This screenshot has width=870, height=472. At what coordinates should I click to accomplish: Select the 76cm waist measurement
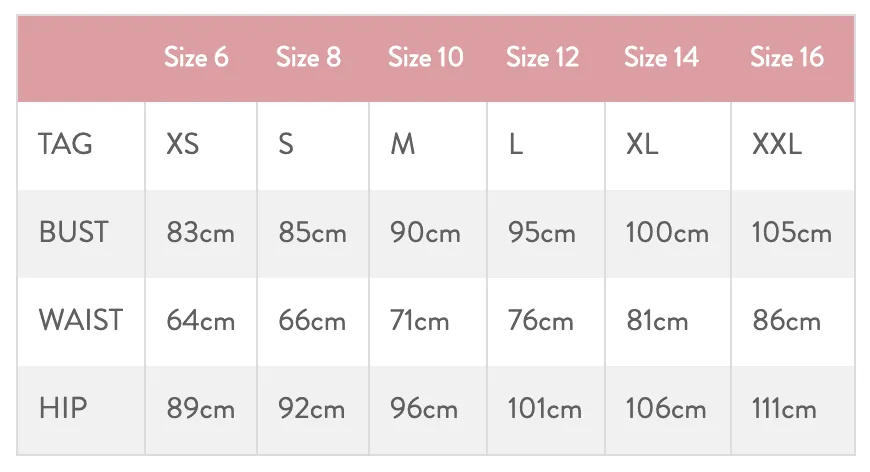point(540,320)
